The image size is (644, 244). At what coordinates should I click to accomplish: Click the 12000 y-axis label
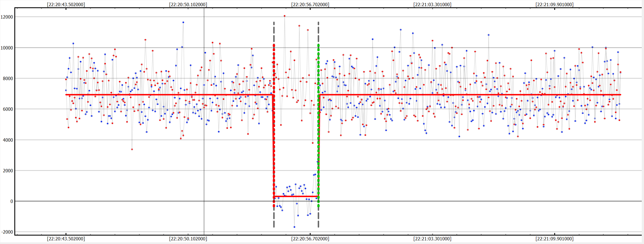coord(7,17)
